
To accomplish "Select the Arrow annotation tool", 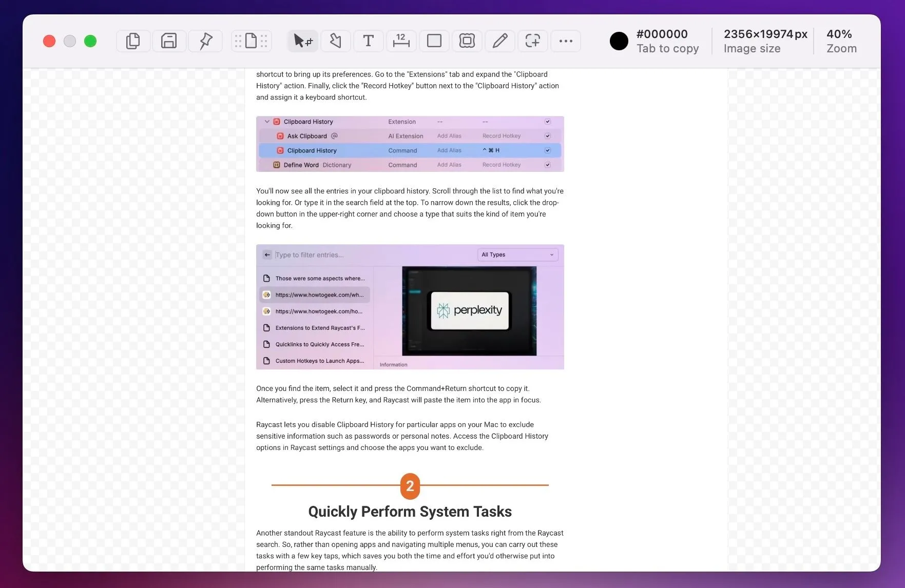I will tap(335, 41).
